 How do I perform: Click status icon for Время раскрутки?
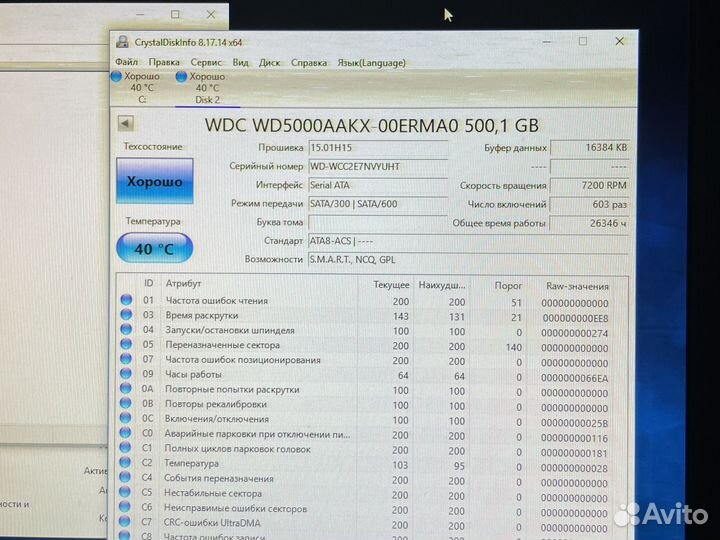126,315
